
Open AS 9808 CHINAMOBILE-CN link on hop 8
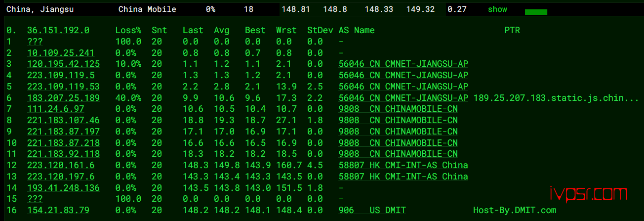(x=398, y=120)
